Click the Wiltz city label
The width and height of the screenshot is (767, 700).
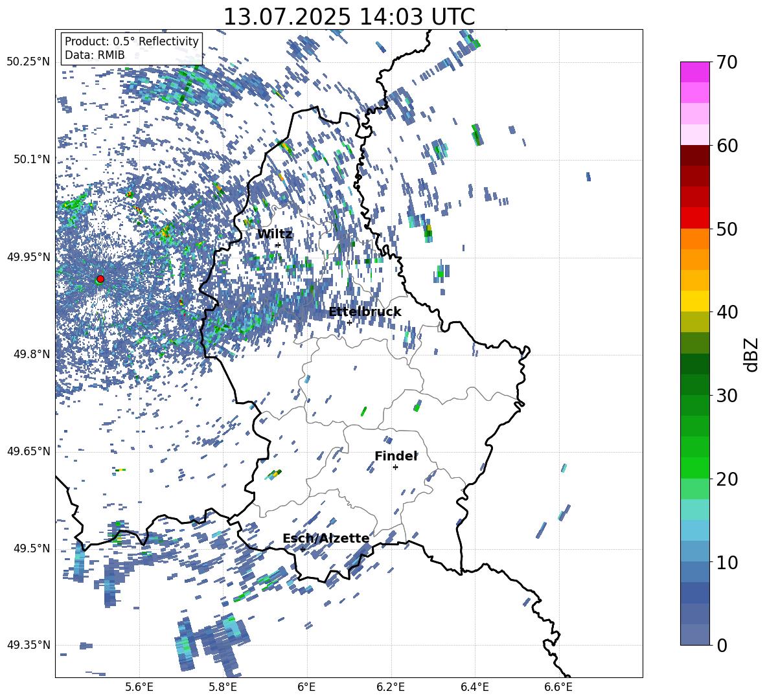pyautogui.click(x=275, y=234)
